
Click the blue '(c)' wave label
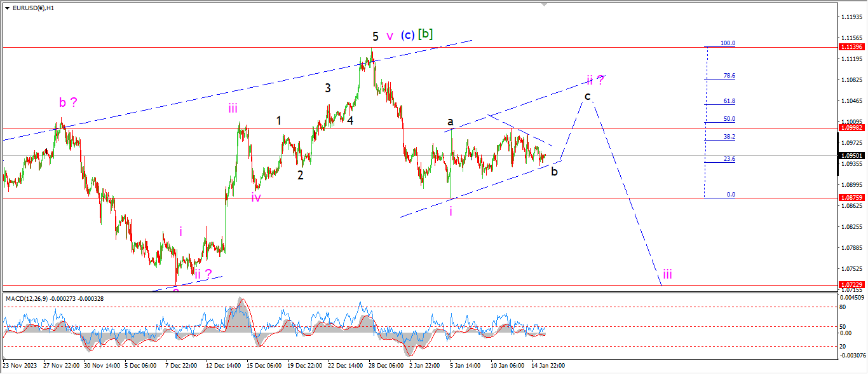(x=408, y=36)
